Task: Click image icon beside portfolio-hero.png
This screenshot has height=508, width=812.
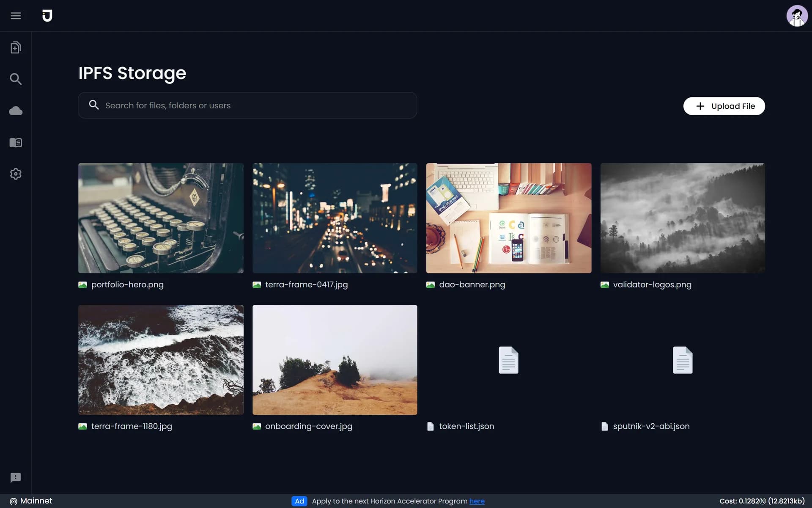Action: coord(82,285)
